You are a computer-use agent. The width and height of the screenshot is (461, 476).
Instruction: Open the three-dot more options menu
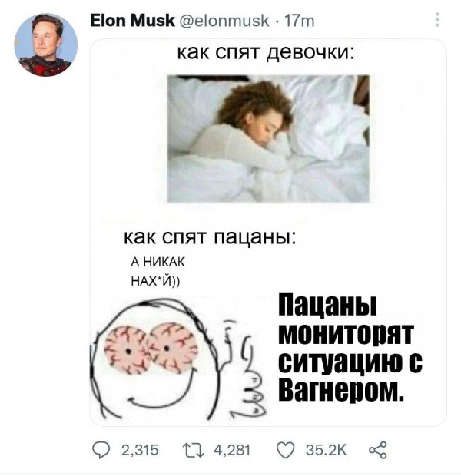click(437, 20)
